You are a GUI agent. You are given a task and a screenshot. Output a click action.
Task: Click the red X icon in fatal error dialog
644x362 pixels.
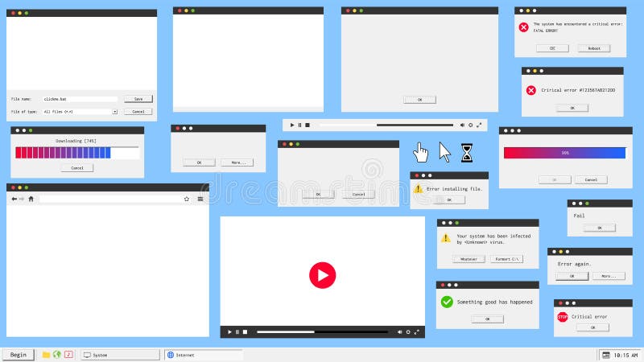(524, 27)
